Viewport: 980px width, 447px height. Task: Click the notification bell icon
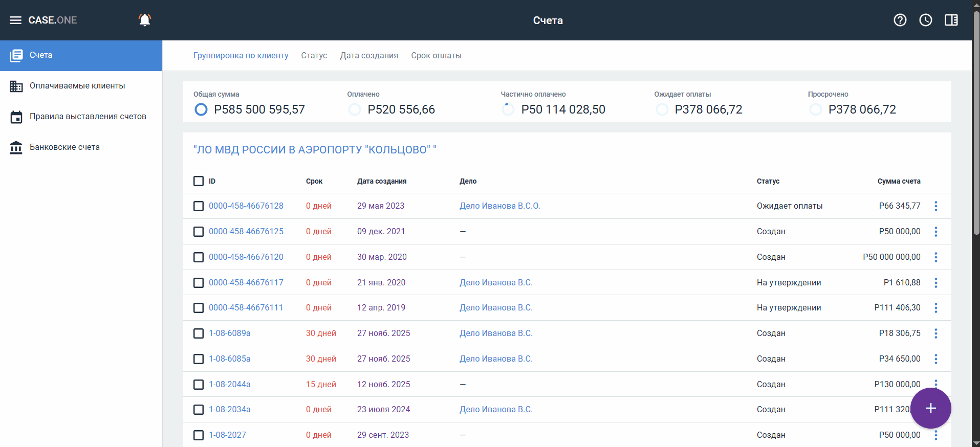tap(145, 20)
